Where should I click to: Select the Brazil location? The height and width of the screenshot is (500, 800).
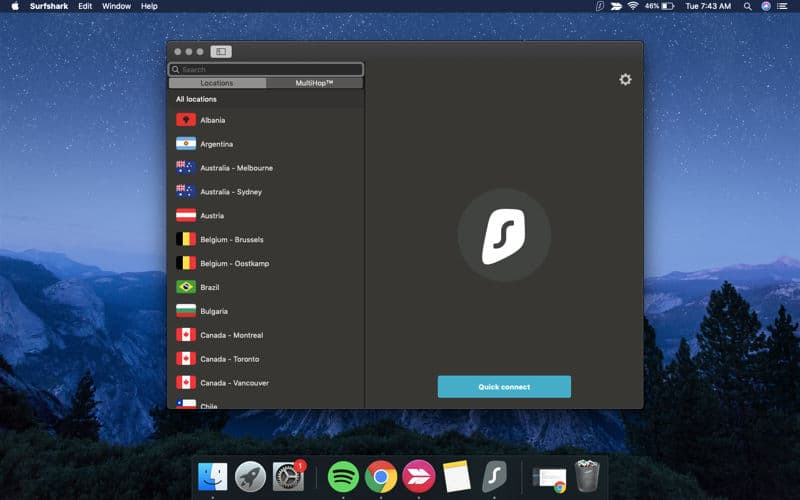tap(266, 287)
